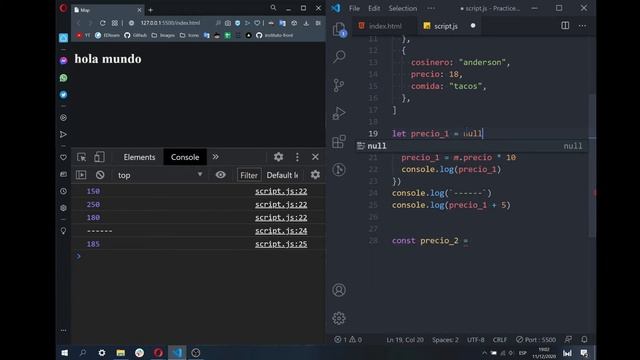Open Twitter in Opera sidebar

point(63,95)
